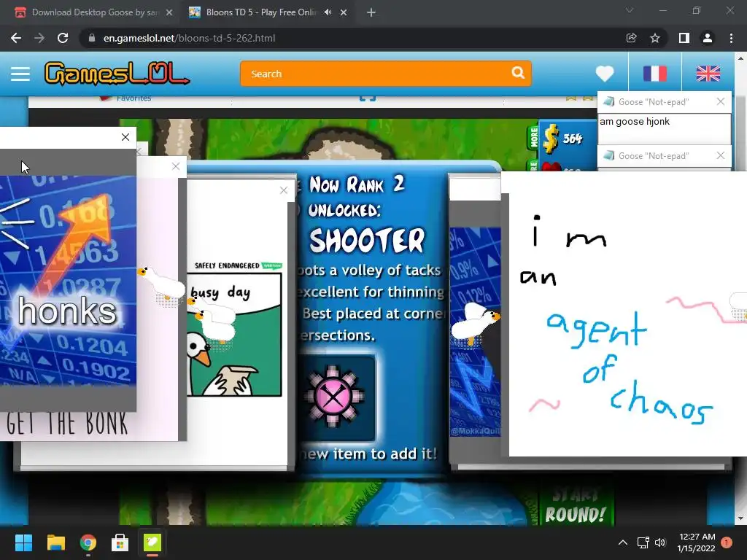Click the search magnifier button
The image size is (747, 560).
518,73
